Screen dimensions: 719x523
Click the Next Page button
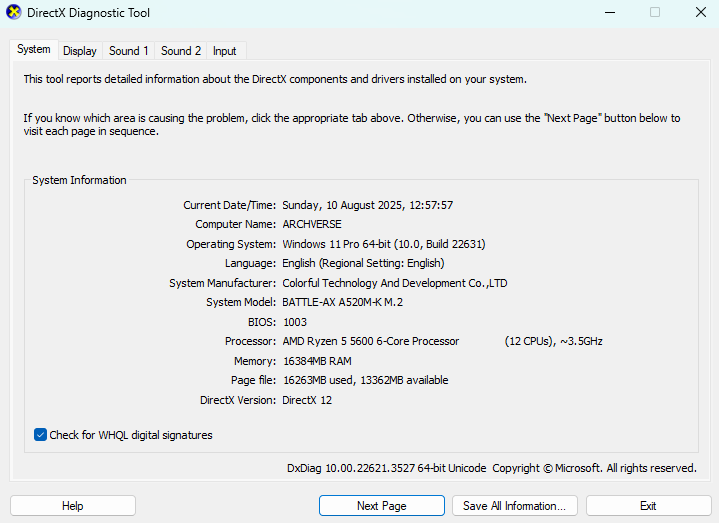click(382, 506)
